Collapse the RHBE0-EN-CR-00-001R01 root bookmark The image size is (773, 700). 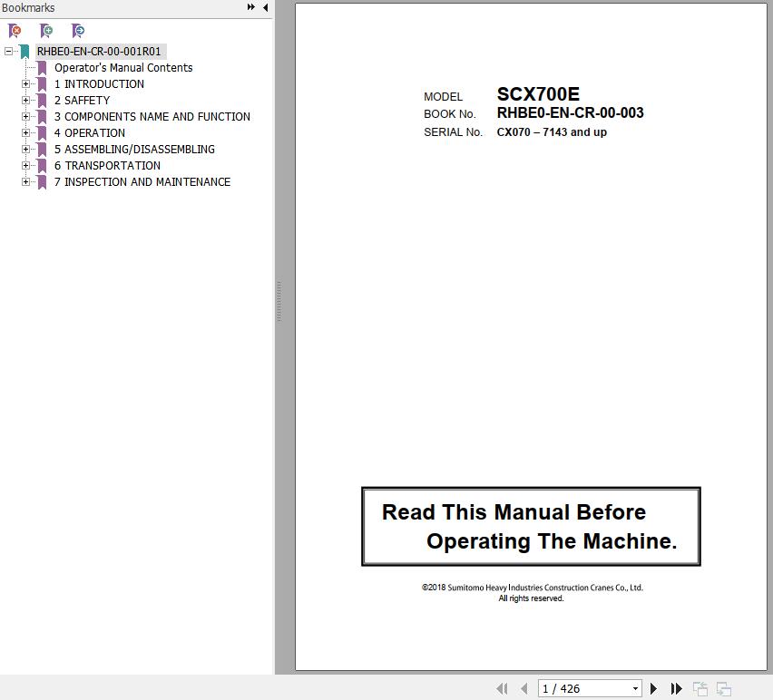coord(8,52)
